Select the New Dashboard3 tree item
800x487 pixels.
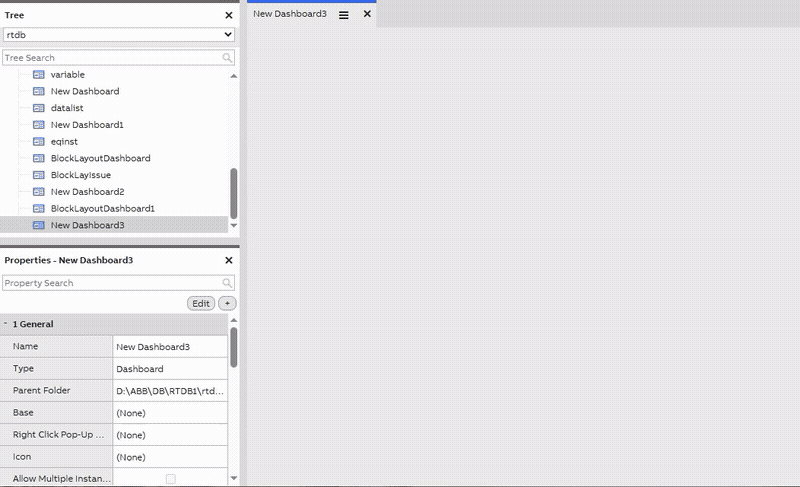pos(88,225)
